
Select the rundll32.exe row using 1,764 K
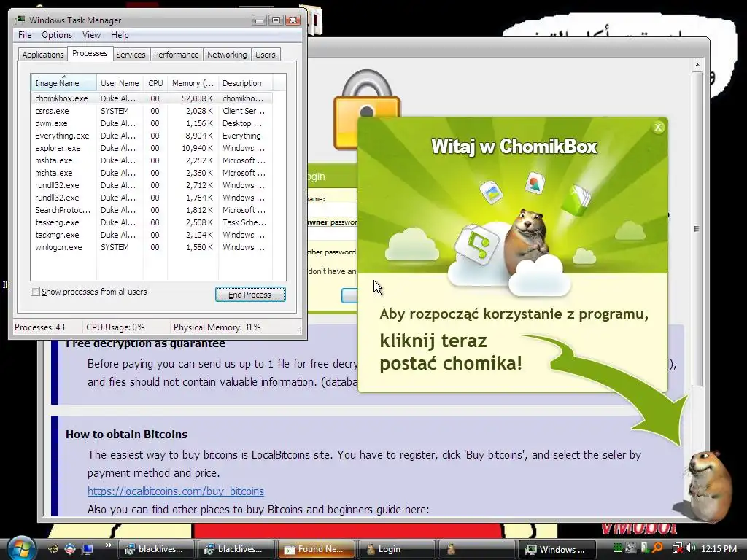pos(152,198)
